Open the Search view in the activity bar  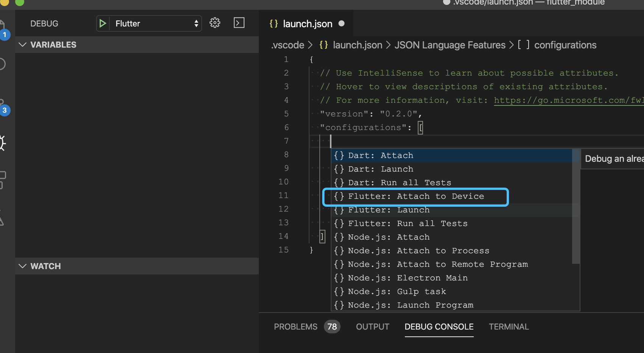point(2,64)
